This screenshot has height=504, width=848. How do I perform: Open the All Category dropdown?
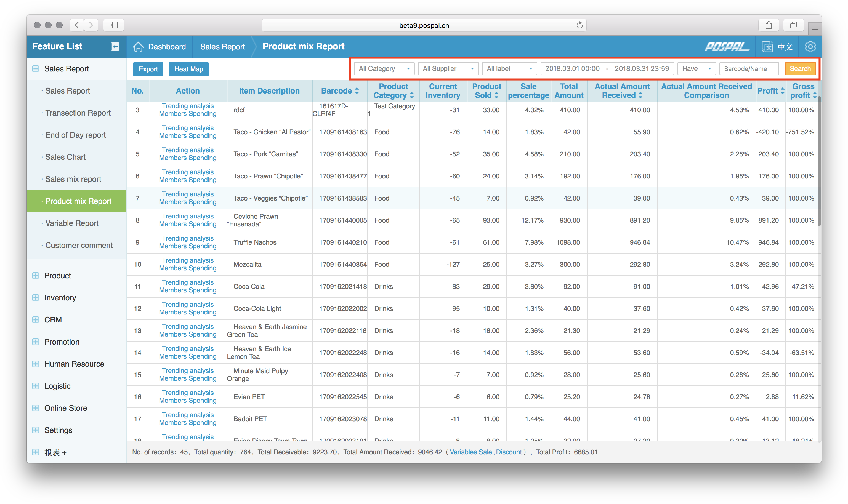pyautogui.click(x=384, y=69)
